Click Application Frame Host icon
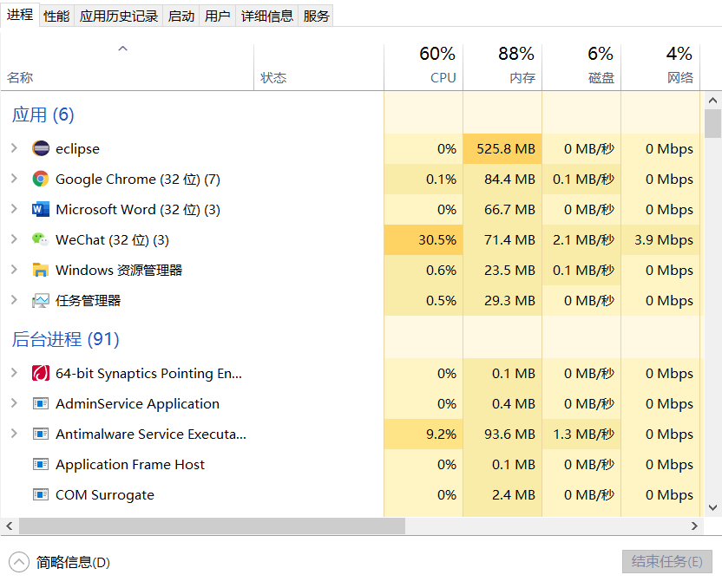Viewport: 722px width, 588px height. tap(41, 464)
